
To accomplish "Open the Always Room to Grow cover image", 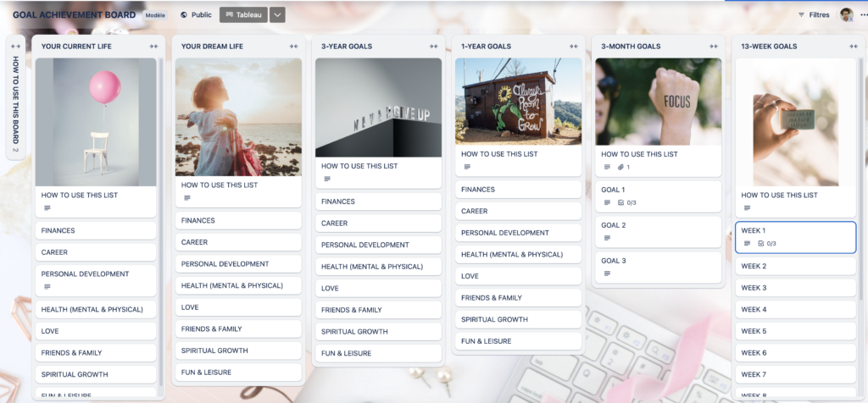I will pos(519,102).
